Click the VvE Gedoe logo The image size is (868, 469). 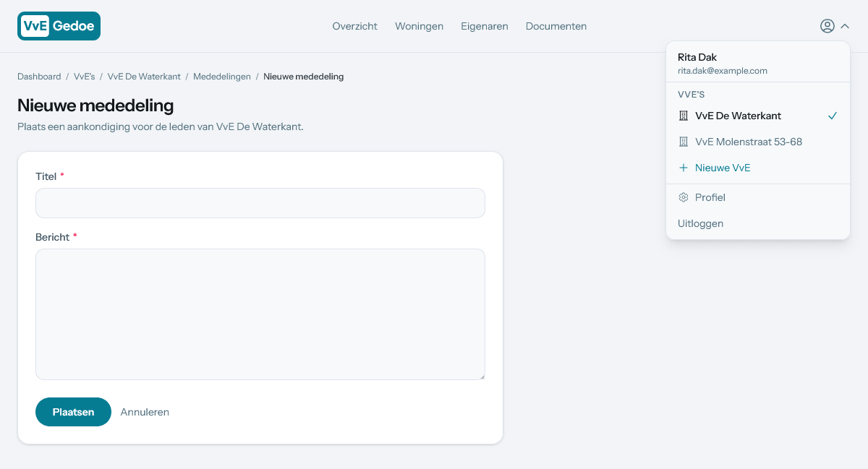click(59, 26)
